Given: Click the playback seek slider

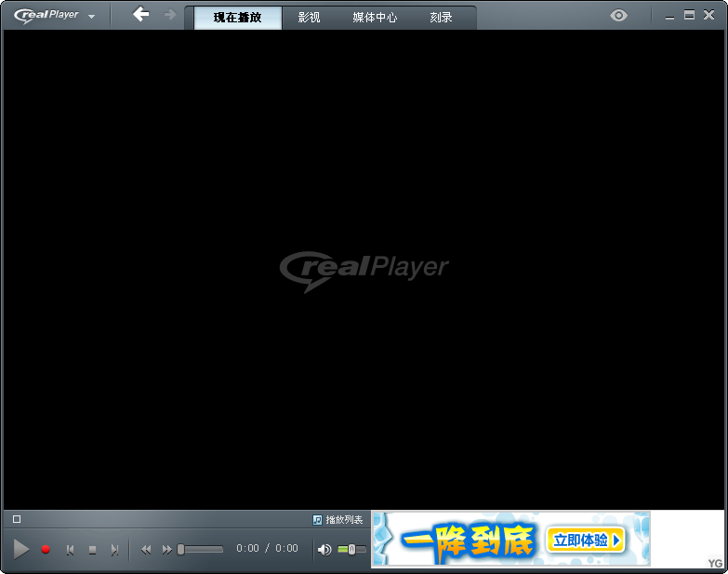Looking at the screenshot, I should [x=200, y=550].
